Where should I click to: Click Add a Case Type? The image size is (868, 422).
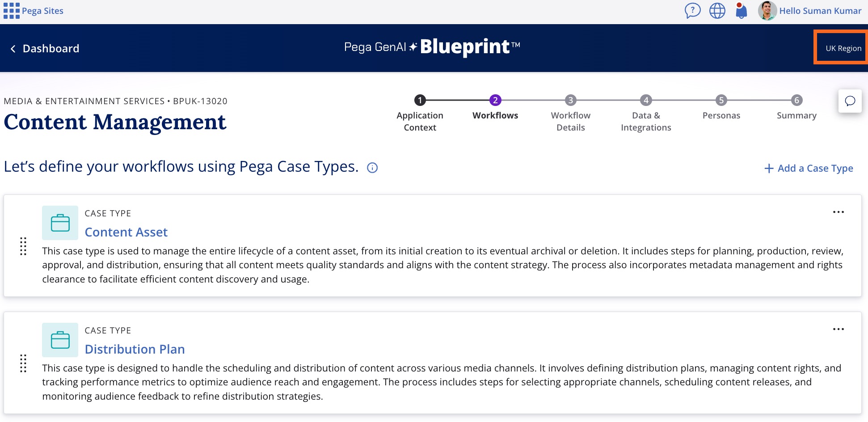809,169
